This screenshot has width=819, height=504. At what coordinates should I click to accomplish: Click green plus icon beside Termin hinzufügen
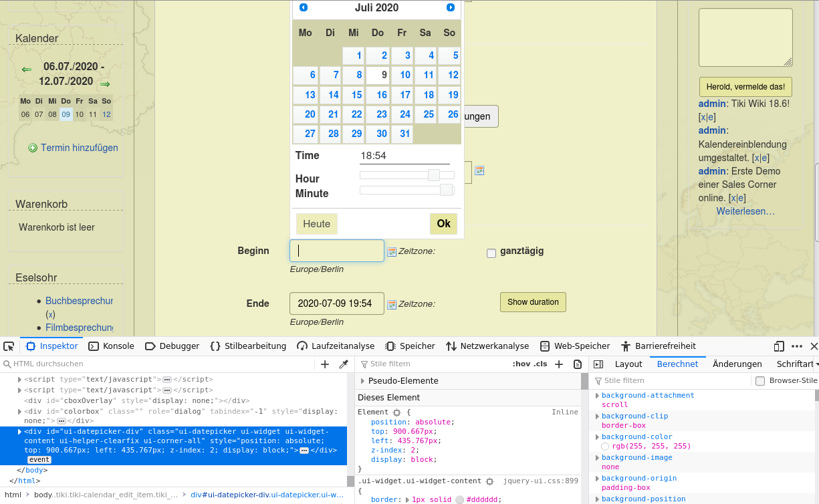[x=33, y=148]
